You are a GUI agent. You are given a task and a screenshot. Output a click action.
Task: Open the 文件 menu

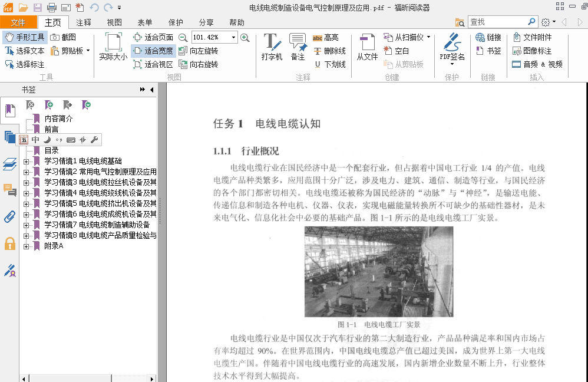[18, 22]
